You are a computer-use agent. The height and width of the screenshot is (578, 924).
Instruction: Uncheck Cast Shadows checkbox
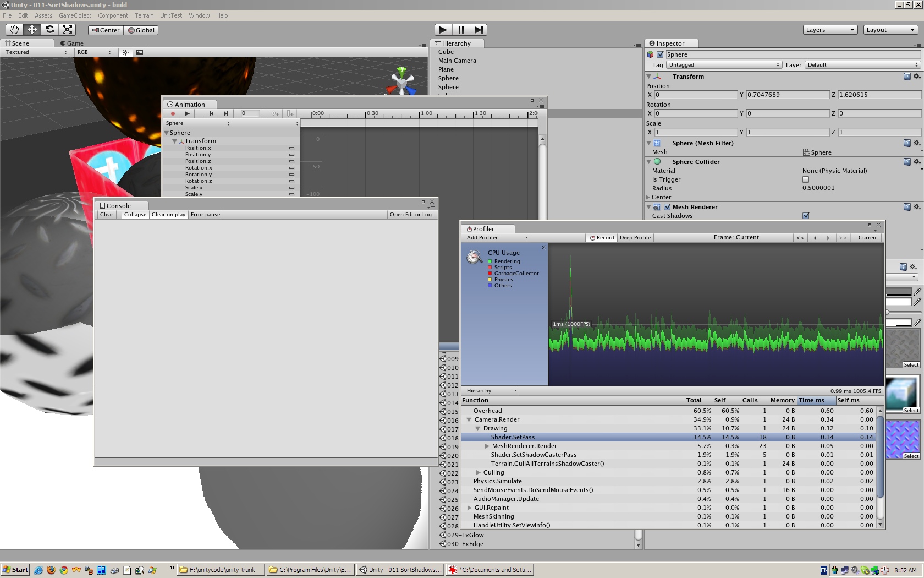coord(806,216)
